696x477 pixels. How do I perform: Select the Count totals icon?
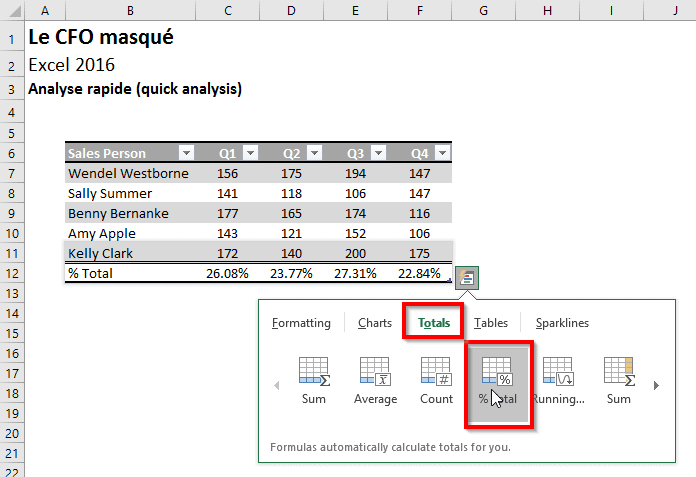coord(436,371)
